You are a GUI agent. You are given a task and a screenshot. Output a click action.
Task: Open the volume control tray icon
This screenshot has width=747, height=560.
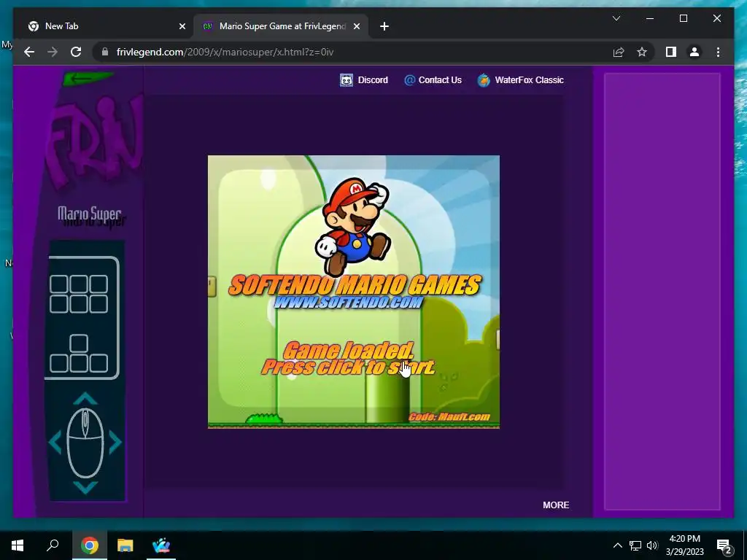click(652, 545)
